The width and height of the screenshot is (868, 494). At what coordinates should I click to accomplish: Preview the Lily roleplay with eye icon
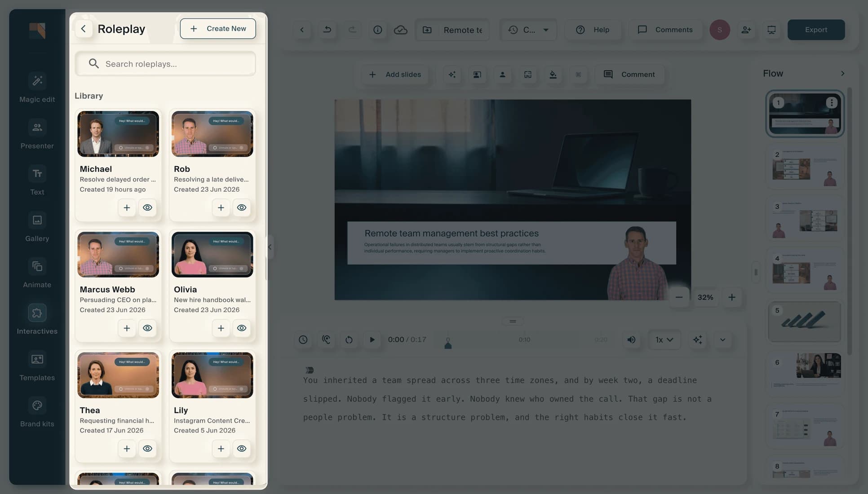coord(242,449)
